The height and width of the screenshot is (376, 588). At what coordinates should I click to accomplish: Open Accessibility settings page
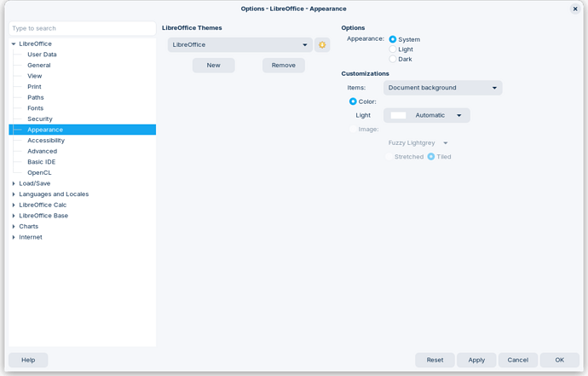[46, 141]
